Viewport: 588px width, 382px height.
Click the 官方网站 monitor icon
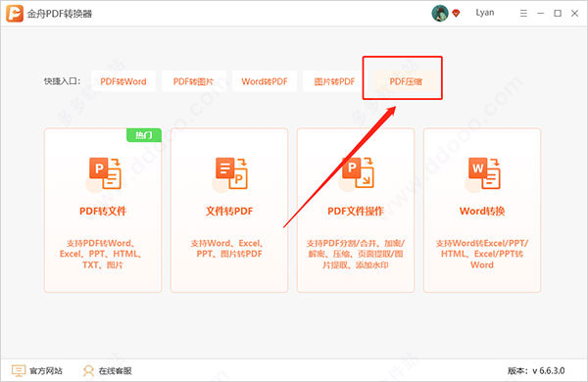19,371
